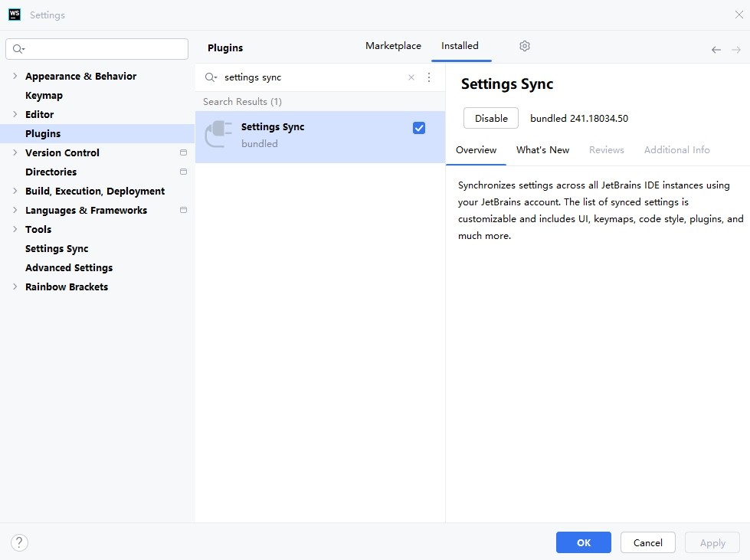Click the 'Plugins' page heading
Image resolution: width=750 pixels, height=560 pixels.
(225, 47)
